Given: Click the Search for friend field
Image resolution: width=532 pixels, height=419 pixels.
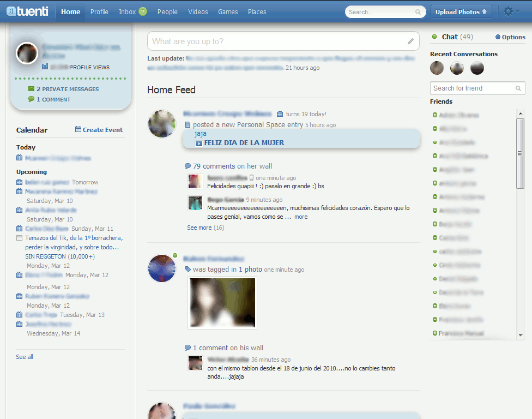Looking at the screenshot, I should tap(472, 88).
